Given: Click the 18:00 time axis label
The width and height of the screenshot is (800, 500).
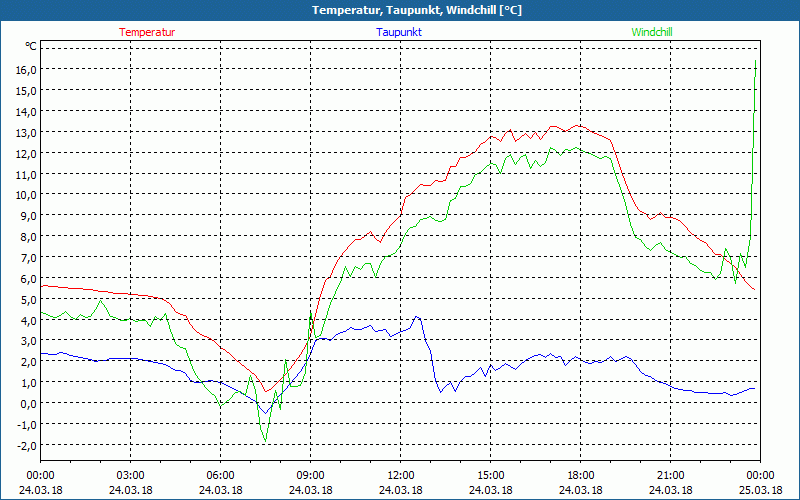Looking at the screenshot, I should coord(581,476).
